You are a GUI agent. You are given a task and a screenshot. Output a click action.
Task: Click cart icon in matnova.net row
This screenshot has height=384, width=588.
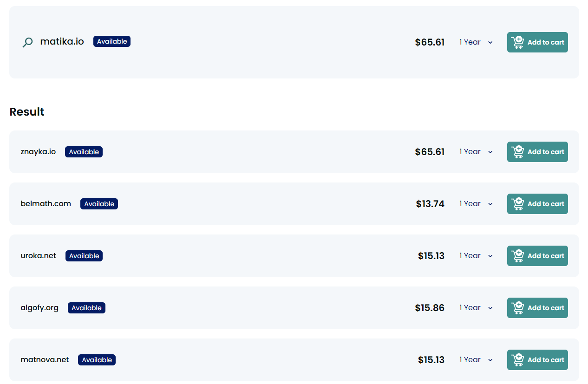point(517,360)
